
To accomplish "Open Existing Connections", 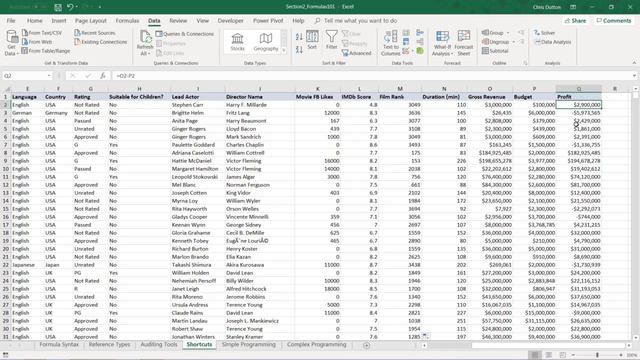I will 101,42.
